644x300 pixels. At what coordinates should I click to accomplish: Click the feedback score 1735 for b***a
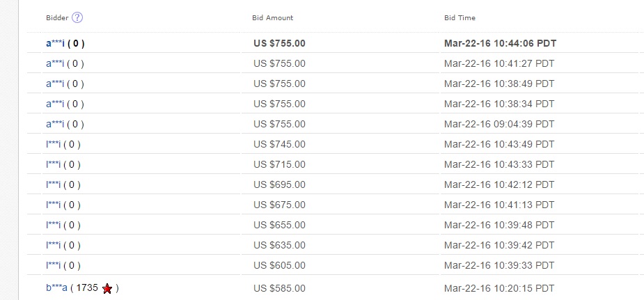coord(87,287)
